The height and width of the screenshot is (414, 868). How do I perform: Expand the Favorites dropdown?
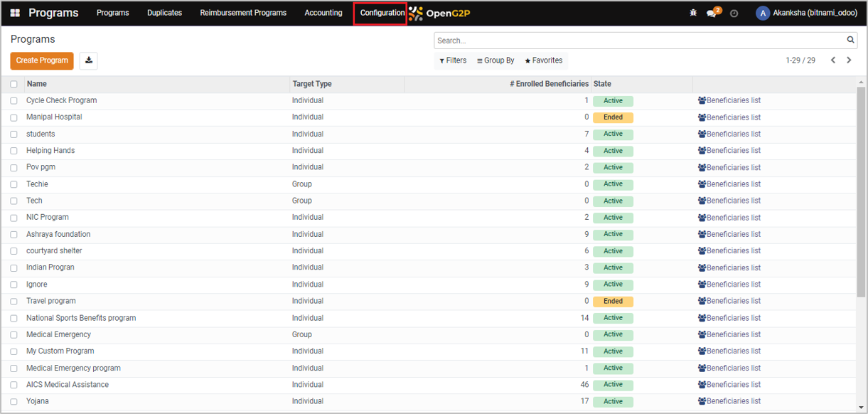[x=544, y=60]
